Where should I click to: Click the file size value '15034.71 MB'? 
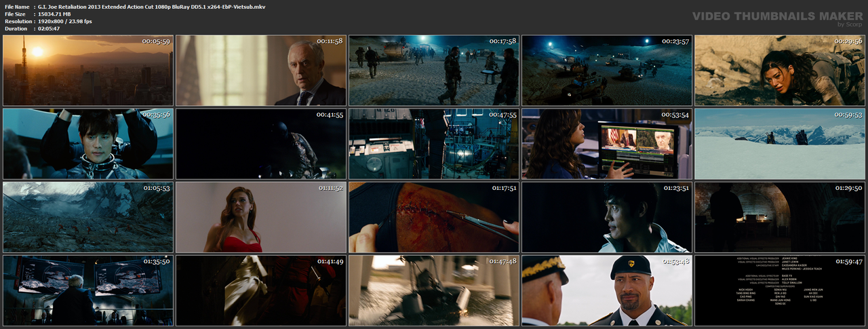(55, 14)
